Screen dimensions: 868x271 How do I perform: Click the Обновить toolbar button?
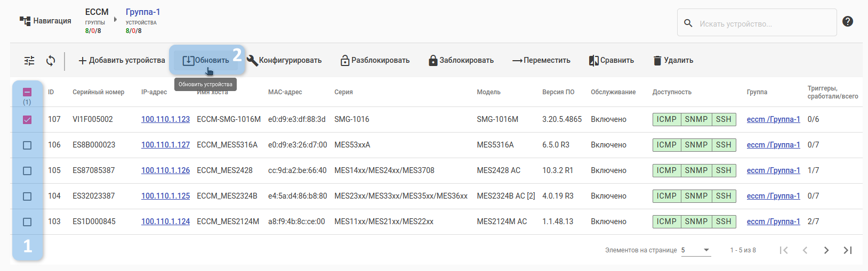coord(206,61)
